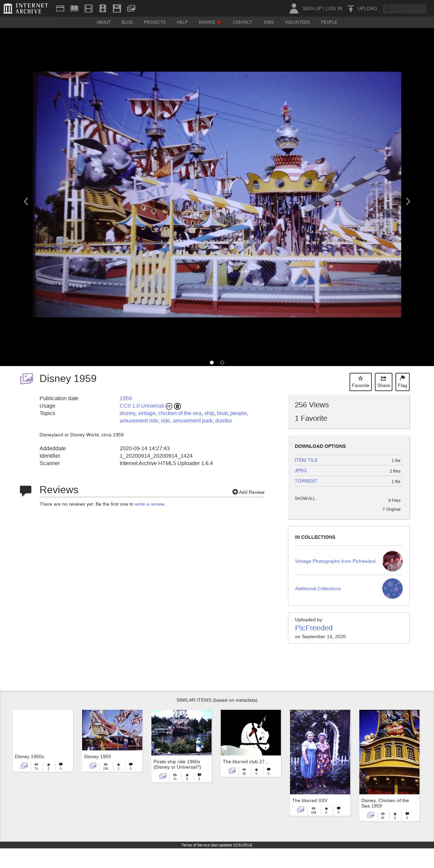This screenshot has height=868, width=434.
Task: Show previous image with left chevron
Action: point(26,201)
